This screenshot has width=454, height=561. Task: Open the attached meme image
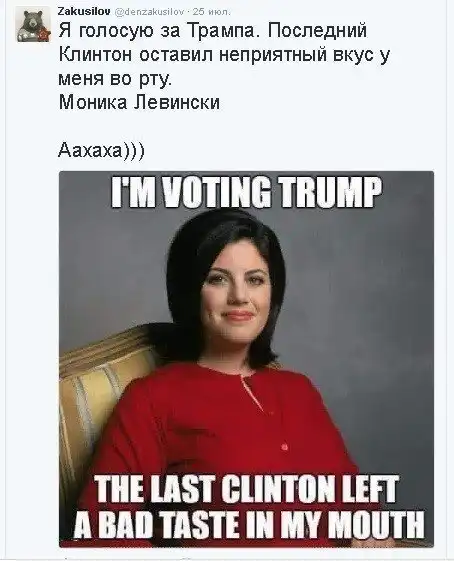click(x=246, y=359)
